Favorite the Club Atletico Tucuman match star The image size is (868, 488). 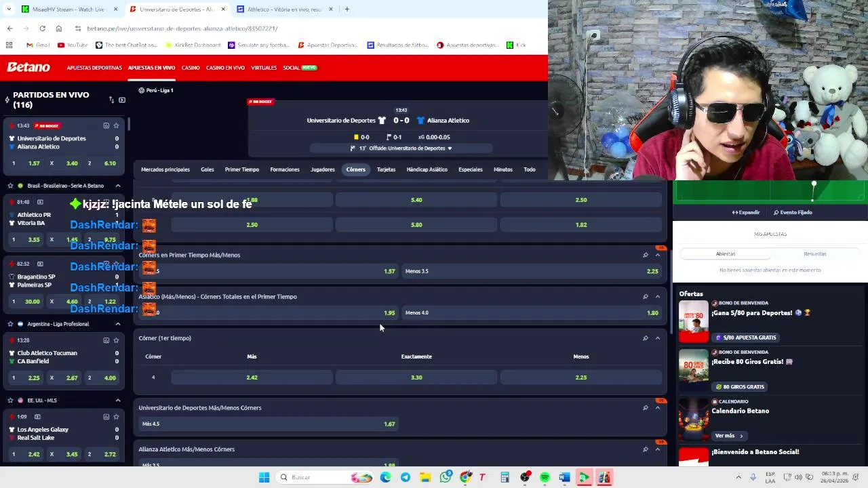[116, 340]
